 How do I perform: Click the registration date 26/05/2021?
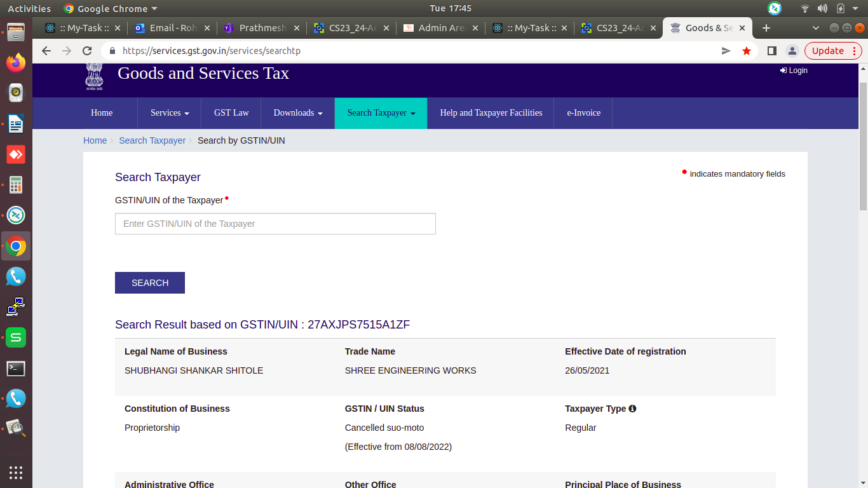(x=587, y=370)
